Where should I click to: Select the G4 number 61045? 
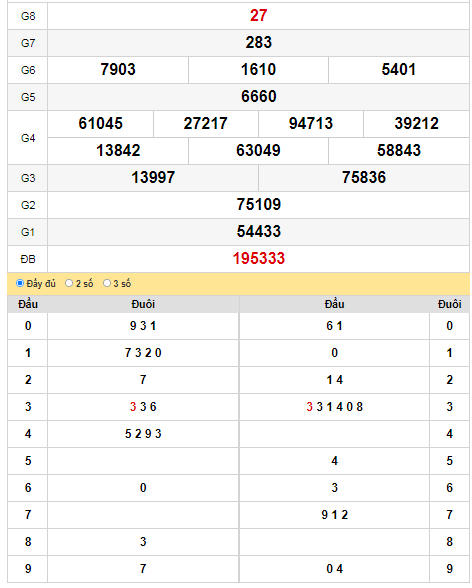(100, 123)
